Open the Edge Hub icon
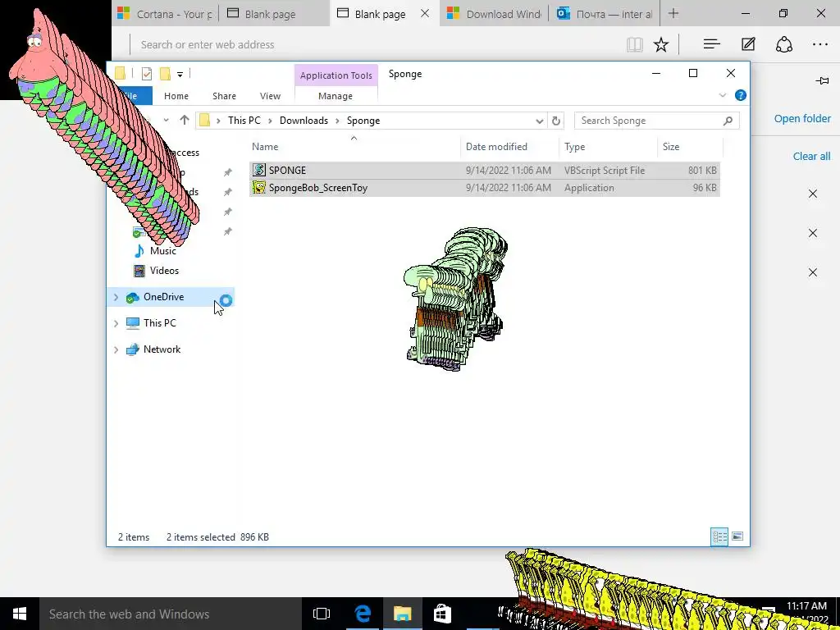Screen dimensions: 840x630 (x=711, y=44)
